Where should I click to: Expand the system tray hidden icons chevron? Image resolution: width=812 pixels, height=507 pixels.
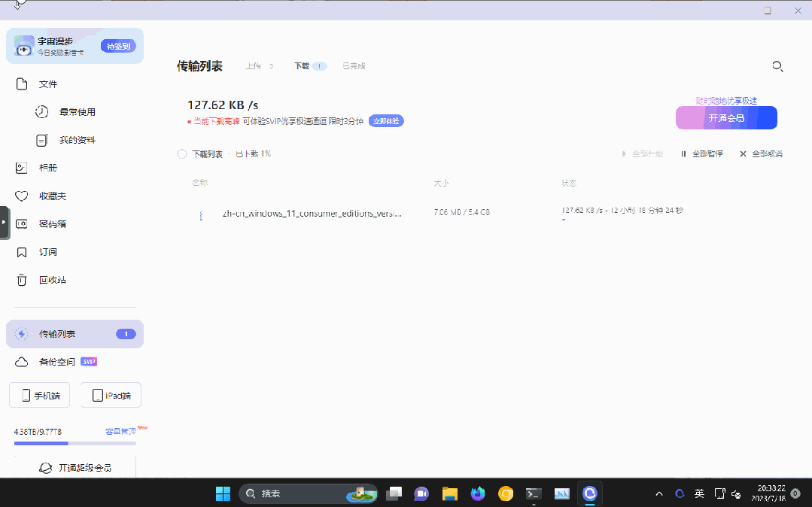659,493
